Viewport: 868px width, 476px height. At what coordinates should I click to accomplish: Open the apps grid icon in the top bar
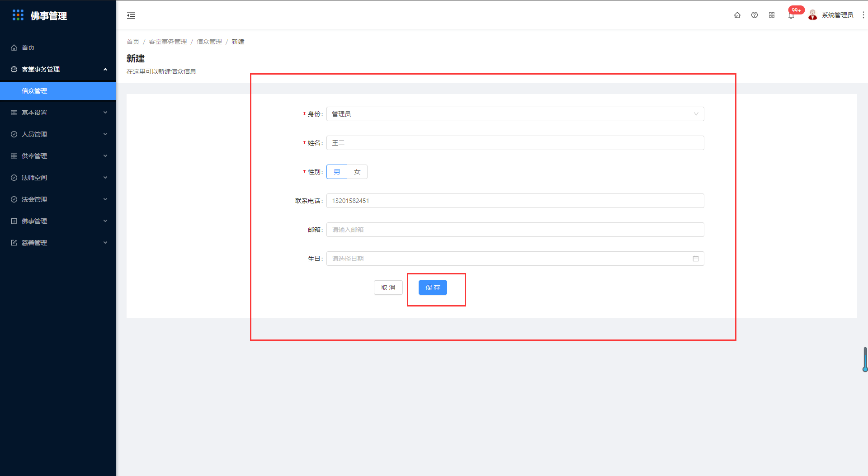(772, 15)
